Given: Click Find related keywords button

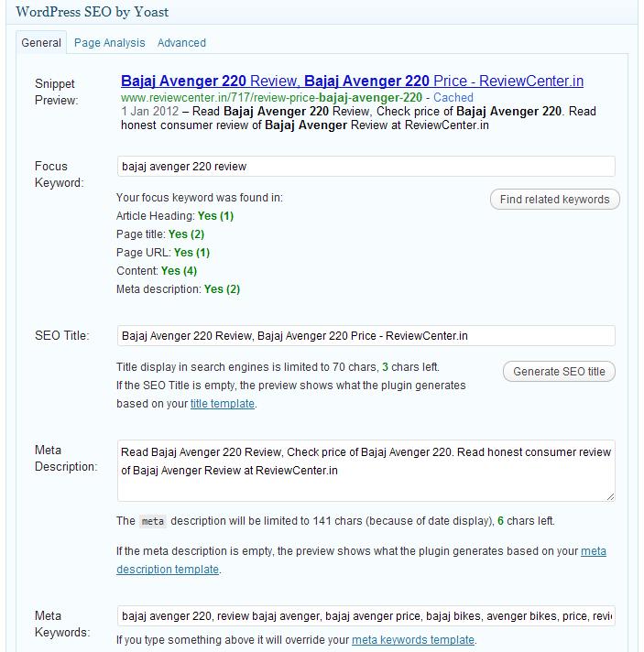Looking at the screenshot, I should tap(554, 200).
